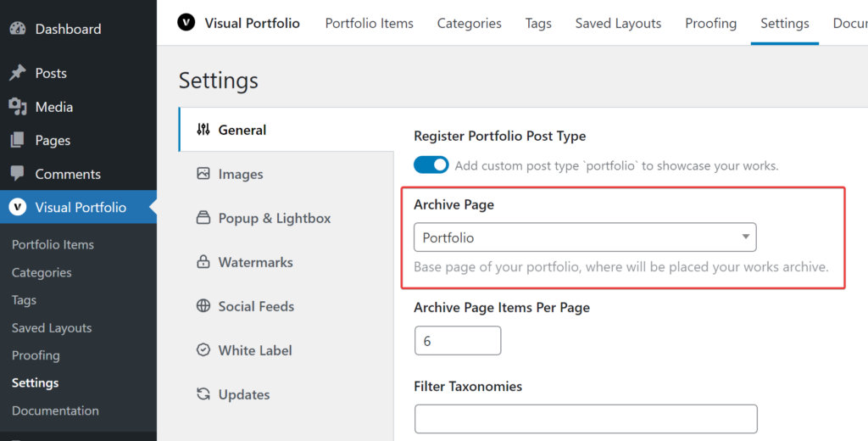
Task: Open Settings sidebar submenu link
Action: tap(35, 382)
